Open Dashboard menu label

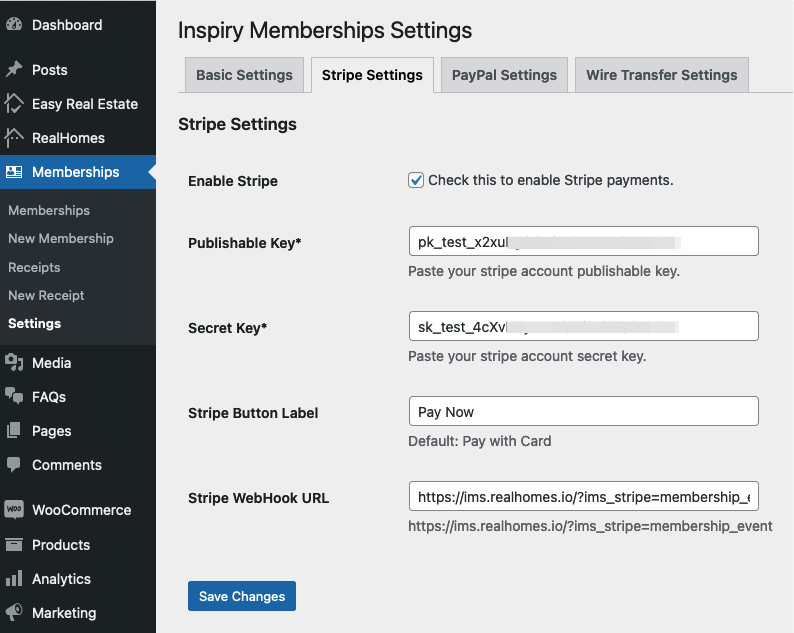pyautogui.click(x=67, y=25)
